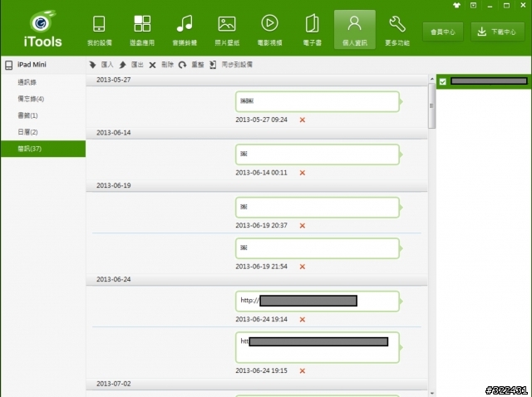The image size is (532, 397).
Task: Delete message dated 2013-06-19 20:37
Action: (x=303, y=226)
